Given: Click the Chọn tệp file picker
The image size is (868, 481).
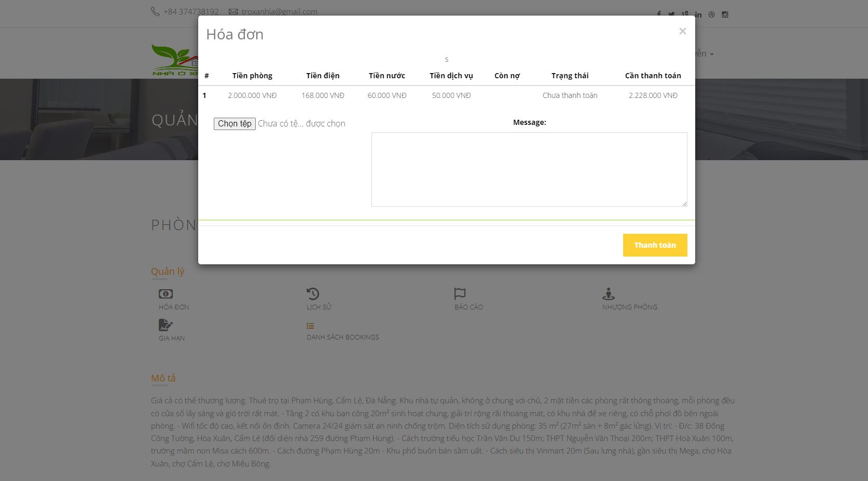Looking at the screenshot, I should (x=234, y=123).
